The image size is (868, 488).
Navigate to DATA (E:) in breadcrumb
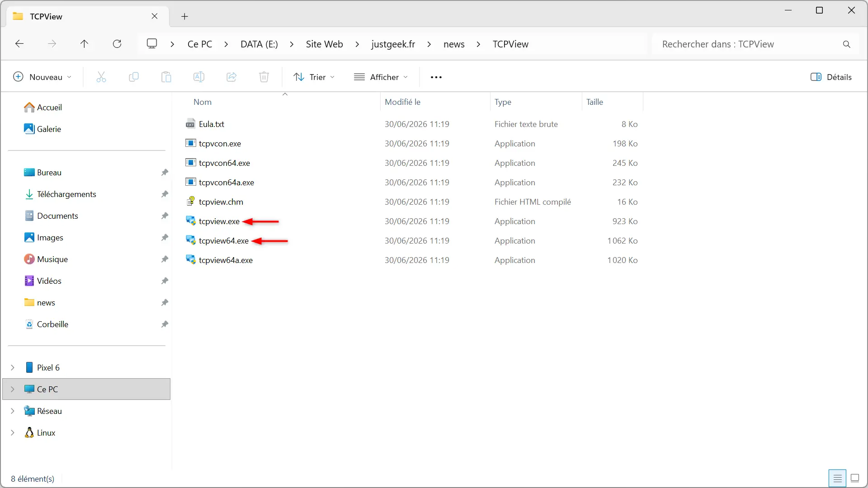coord(259,44)
